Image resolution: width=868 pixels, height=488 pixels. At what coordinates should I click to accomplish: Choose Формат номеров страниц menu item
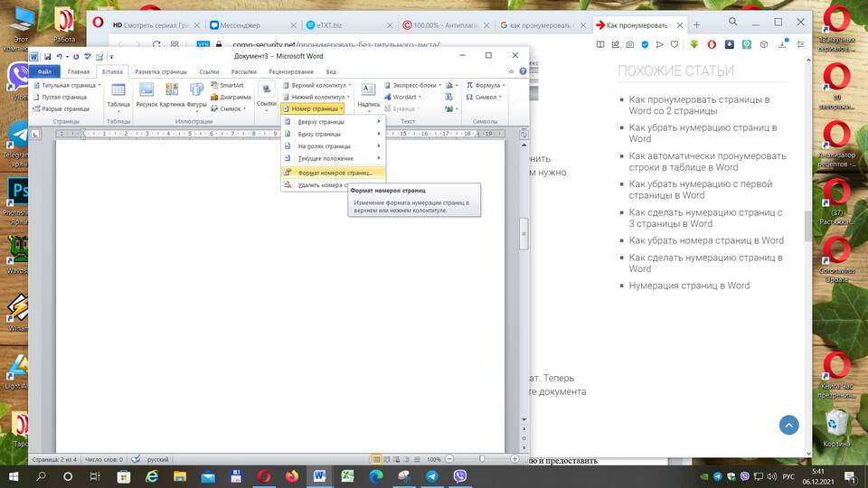pyautogui.click(x=334, y=173)
